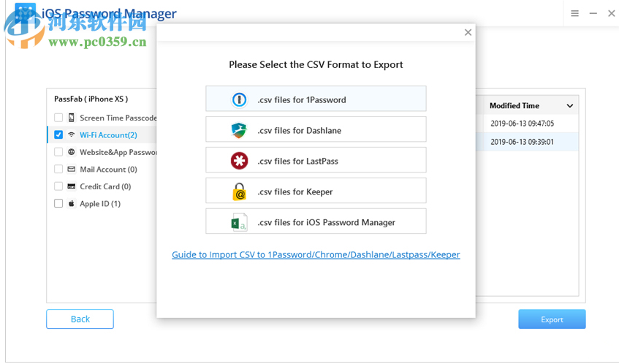This screenshot has width=619, height=364.
Task: Click the blue Export button
Action: pyautogui.click(x=552, y=319)
